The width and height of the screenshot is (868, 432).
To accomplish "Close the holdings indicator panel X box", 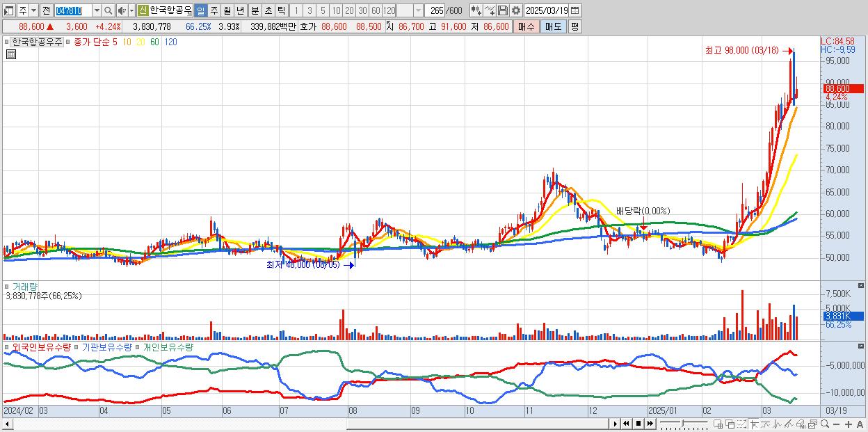I will 861,346.
